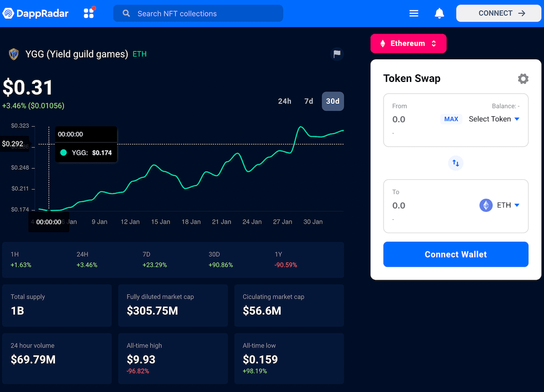Click the DappRadar logo
Viewport: 544px width, 392px height.
(x=35, y=13)
